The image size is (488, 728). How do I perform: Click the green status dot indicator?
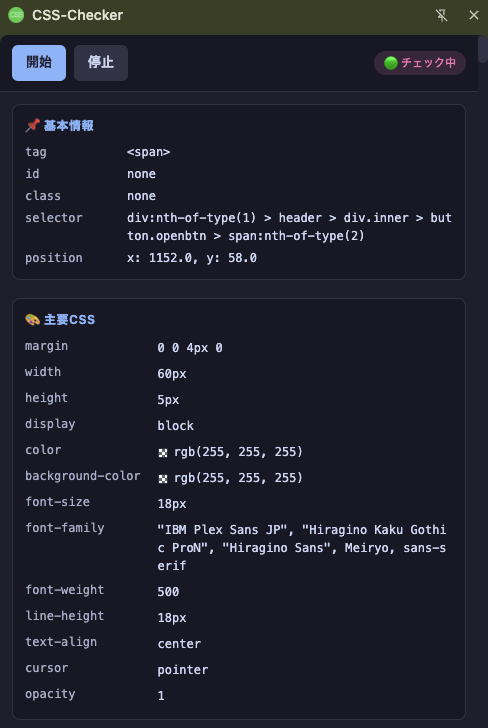[391, 63]
